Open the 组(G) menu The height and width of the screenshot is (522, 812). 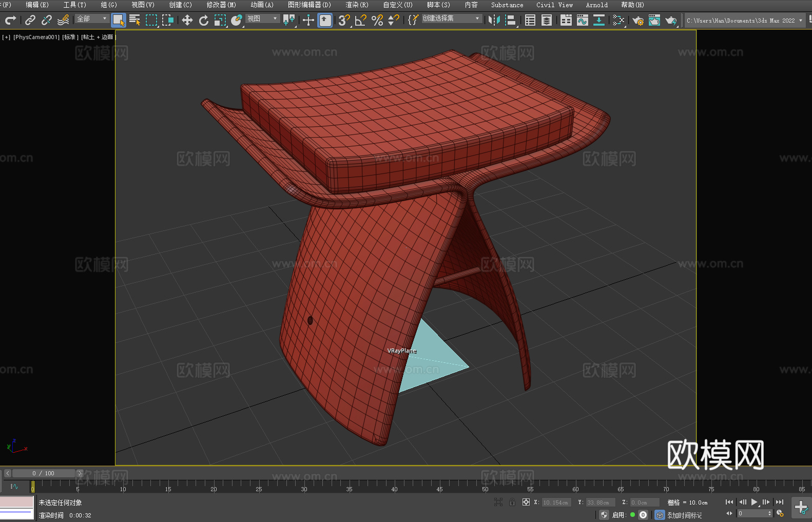109,5
